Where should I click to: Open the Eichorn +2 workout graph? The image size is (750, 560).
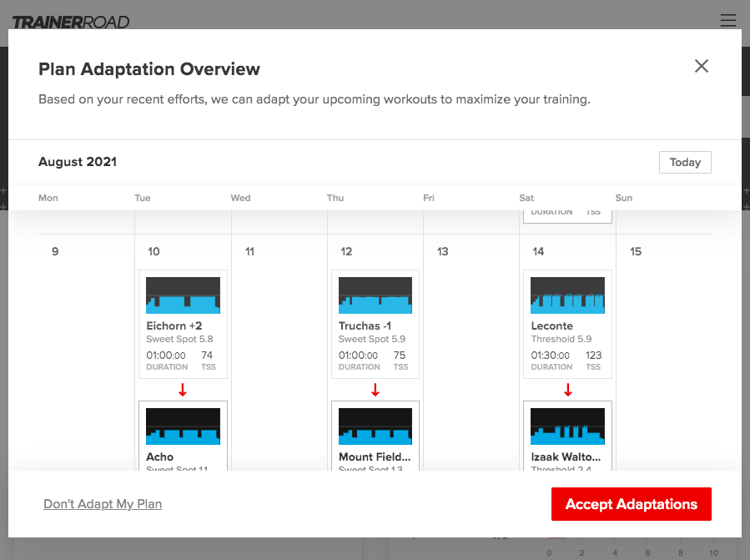(184, 295)
